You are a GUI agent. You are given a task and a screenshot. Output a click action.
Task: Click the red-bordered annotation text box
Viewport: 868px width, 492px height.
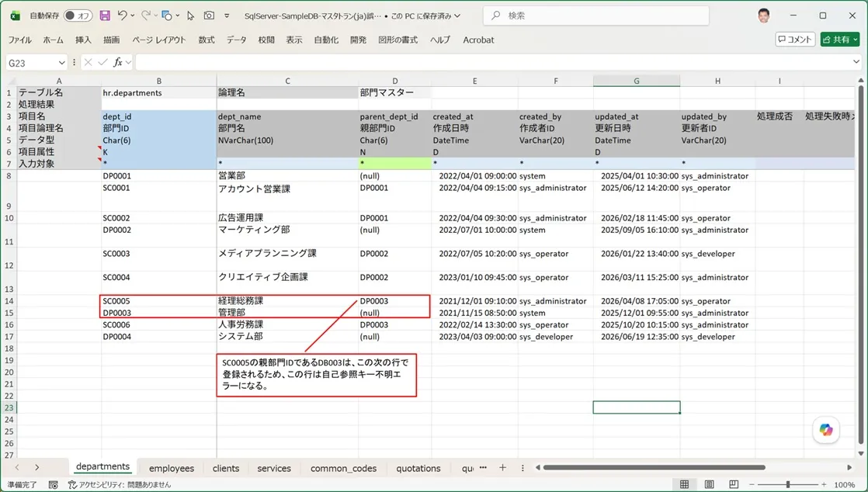[316, 376]
